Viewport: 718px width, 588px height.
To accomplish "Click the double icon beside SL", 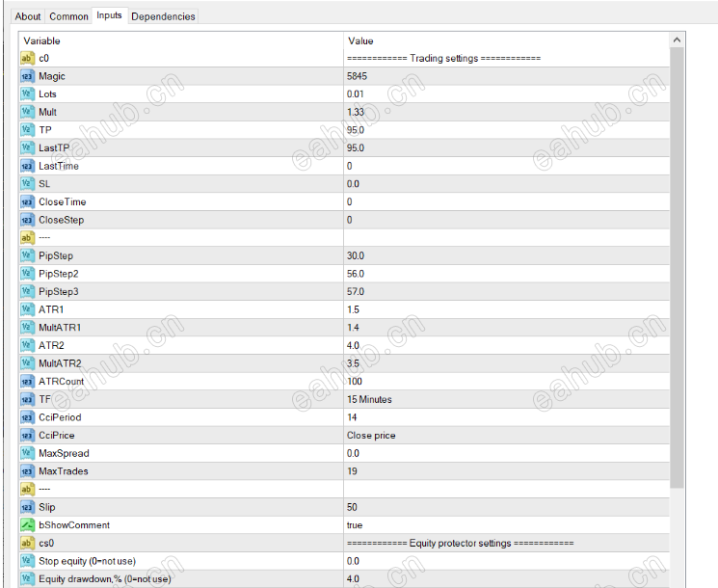I will pyautogui.click(x=27, y=184).
